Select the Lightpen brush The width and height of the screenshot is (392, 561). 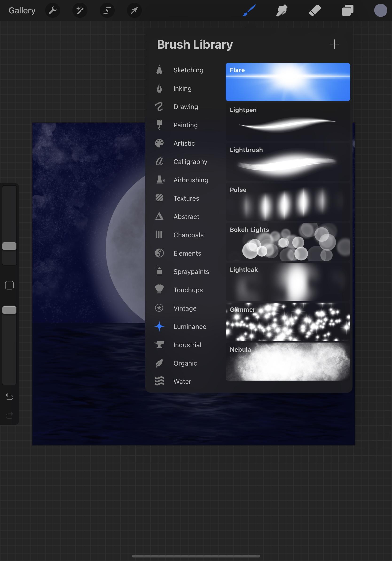coord(288,122)
